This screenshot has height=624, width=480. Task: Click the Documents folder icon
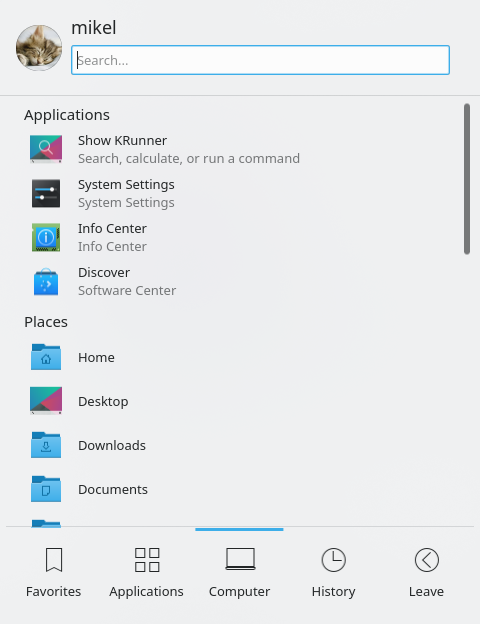pyautogui.click(x=46, y=489)
